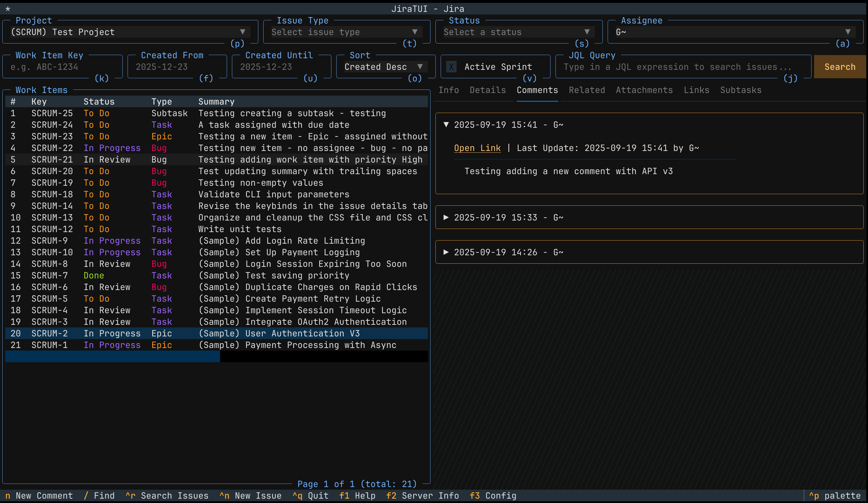Switch to the Info tab
Screen dimensions: 868x503
pyautogui.click(x=448, y=90)
